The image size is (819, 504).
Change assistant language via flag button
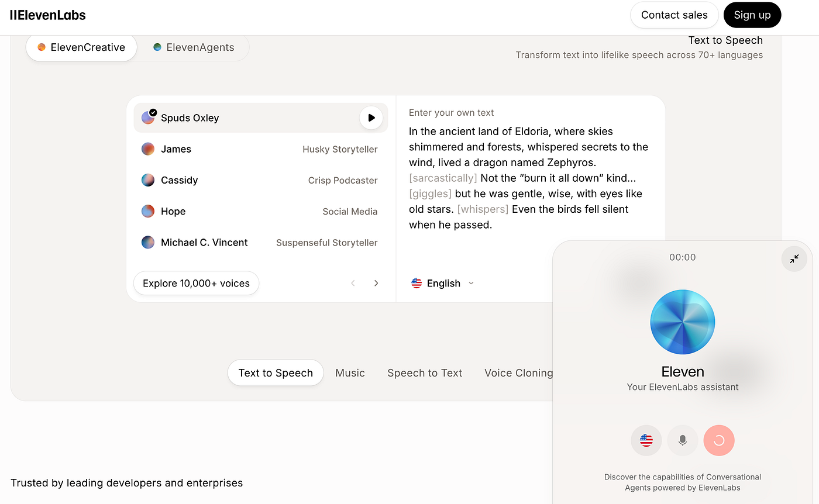tap(646, 440)
